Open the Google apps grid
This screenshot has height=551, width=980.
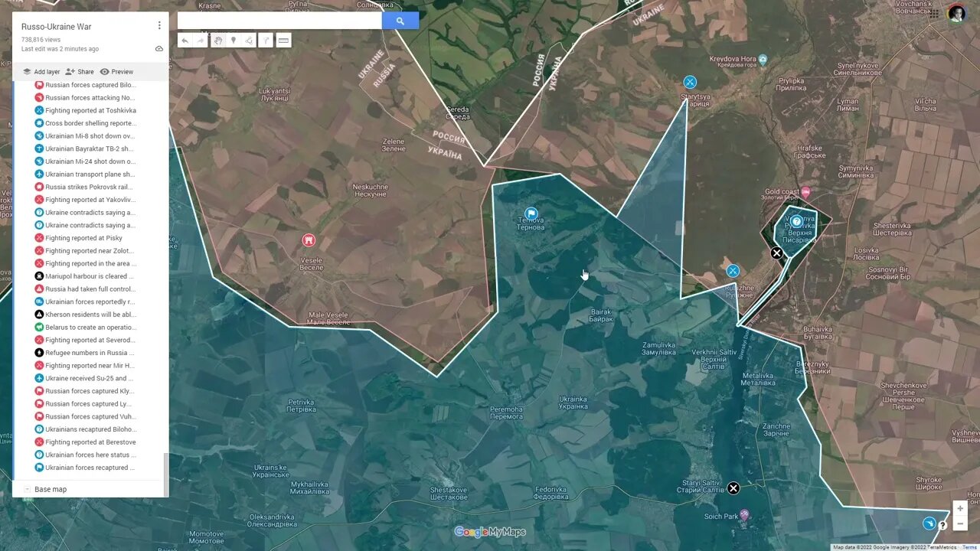click(x=934, y=14)
